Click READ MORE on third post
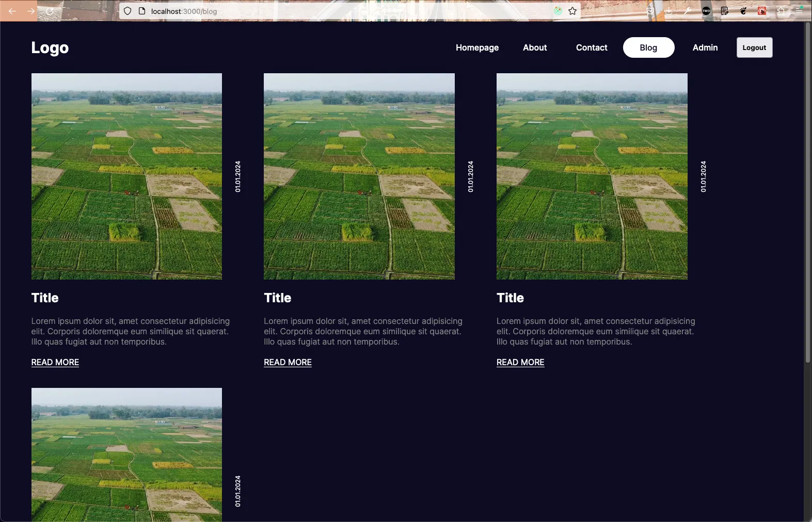The image size is (812, 522). click(520, 362)
